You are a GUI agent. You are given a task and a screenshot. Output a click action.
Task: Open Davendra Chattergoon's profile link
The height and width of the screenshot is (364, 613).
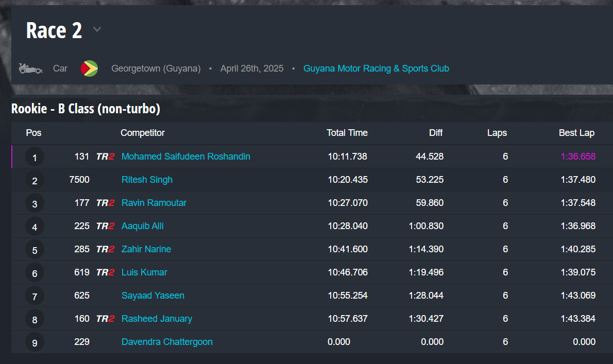tap(167, 342)
